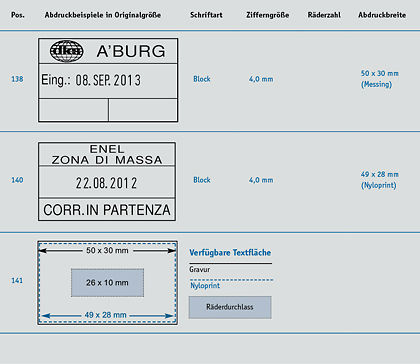This screenshot has width=420, height=364.
Task: Click the '26 x 10 mm' wheel opening box
Action: pyautogui.click(x=107, y=283)
